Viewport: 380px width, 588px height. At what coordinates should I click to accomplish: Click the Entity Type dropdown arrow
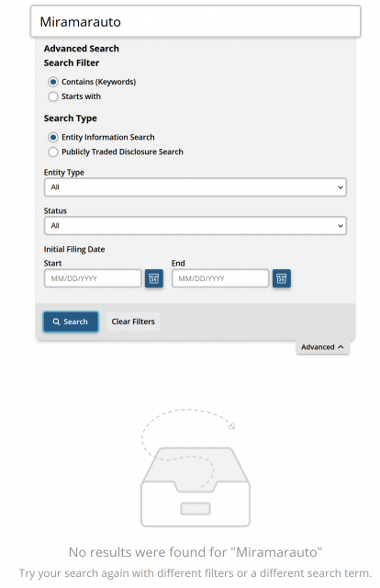pos(341,187)
